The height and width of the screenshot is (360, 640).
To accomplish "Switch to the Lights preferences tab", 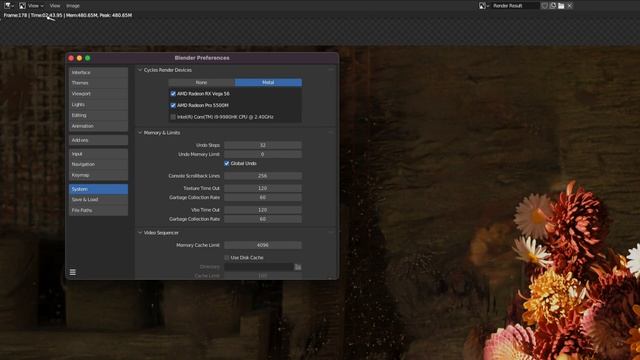I will pos(98,104).
